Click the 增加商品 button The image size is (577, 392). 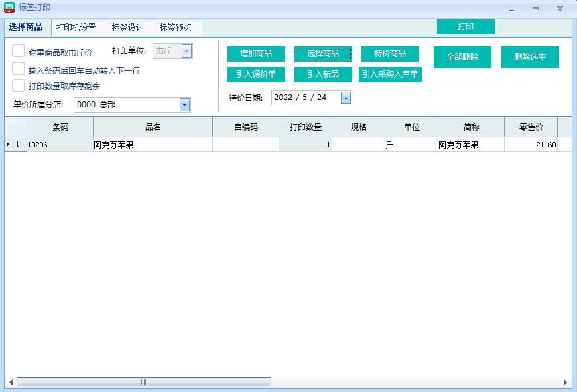click(x=256, y=54)
